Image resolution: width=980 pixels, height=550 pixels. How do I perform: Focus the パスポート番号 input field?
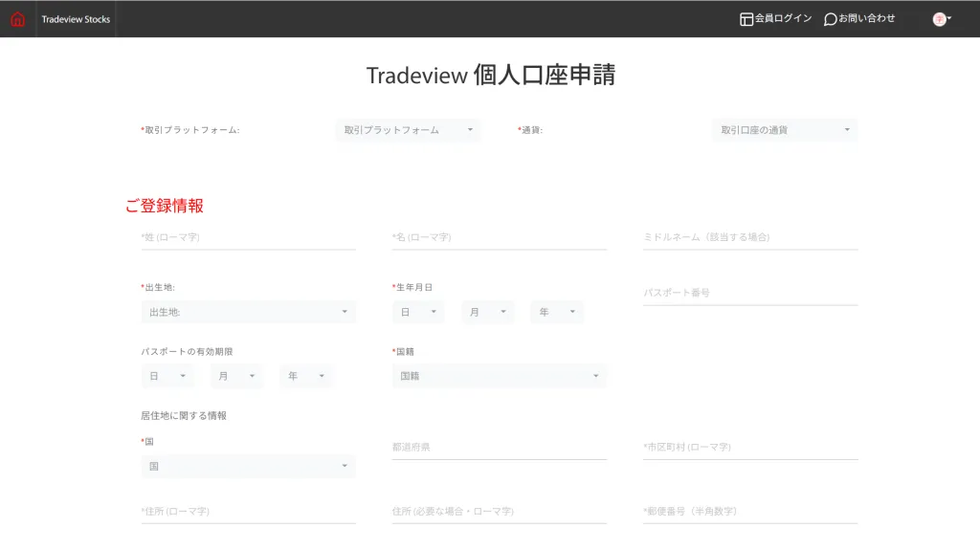point(749,293)
